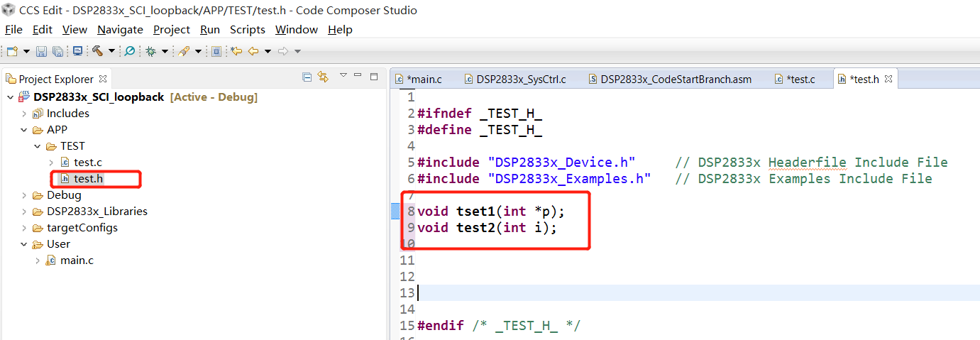The height and width of the screenshot is (340, 980).
Task: Open the New dropdown arrow in toolbar
Action: click(26, 51)
